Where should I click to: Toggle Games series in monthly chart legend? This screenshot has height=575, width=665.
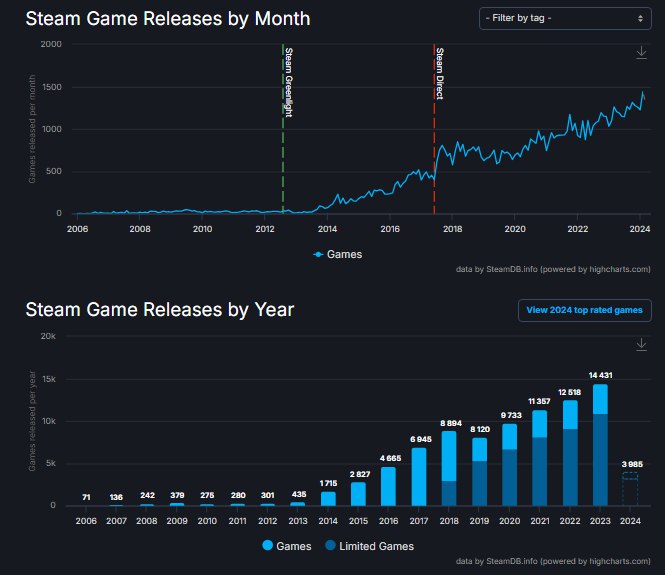click(x=338, y=254)
